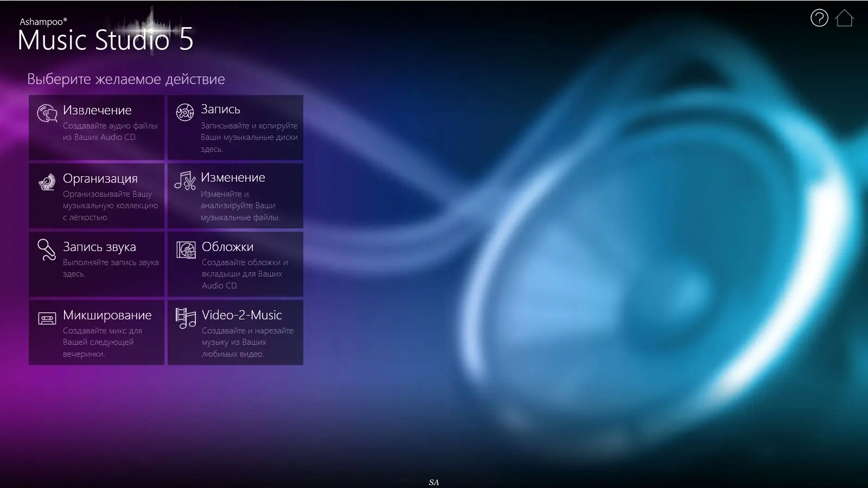Click the Запись disc burning icon
The image size is (868, 488).
pyautogui.click(x=185, y=112)
